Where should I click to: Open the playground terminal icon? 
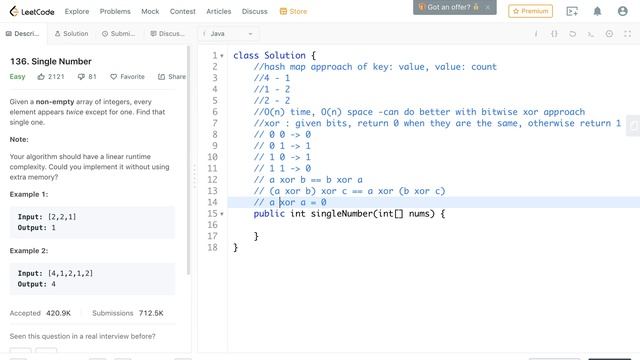point(572,11)
